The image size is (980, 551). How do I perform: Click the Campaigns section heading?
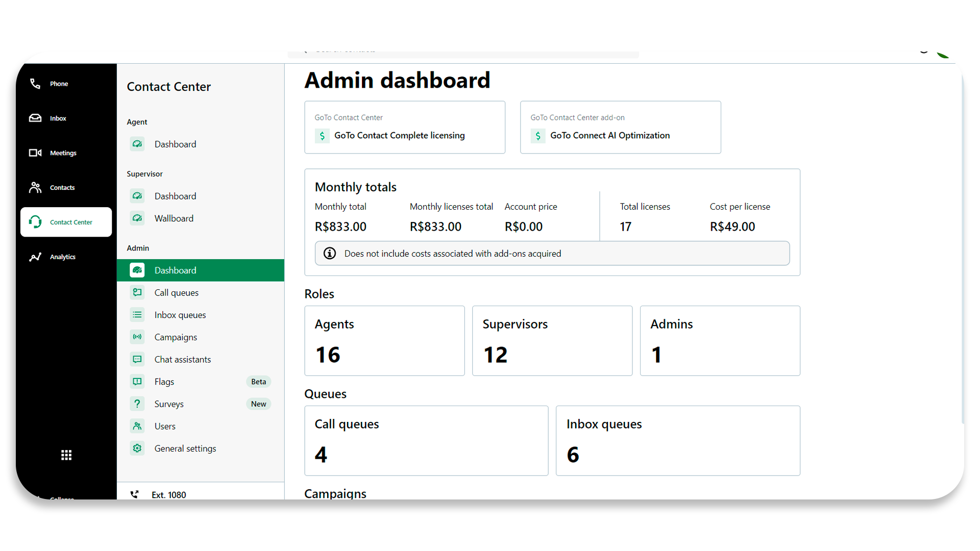(x=335, y=493)
